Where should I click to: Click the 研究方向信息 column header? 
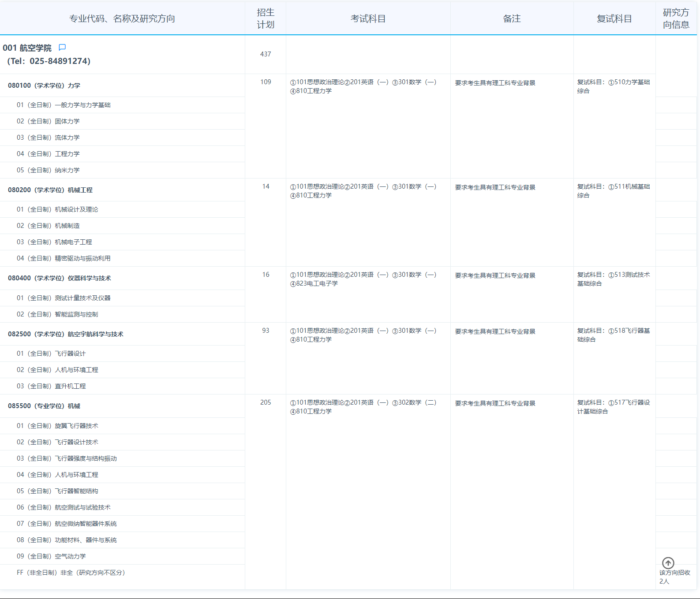click(676, 19)
